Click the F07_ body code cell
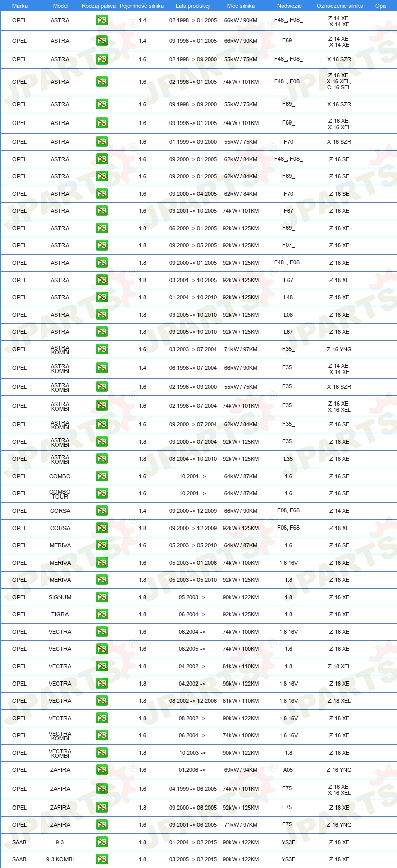Viewport: 397px width, 868px height. pos(288,245)
